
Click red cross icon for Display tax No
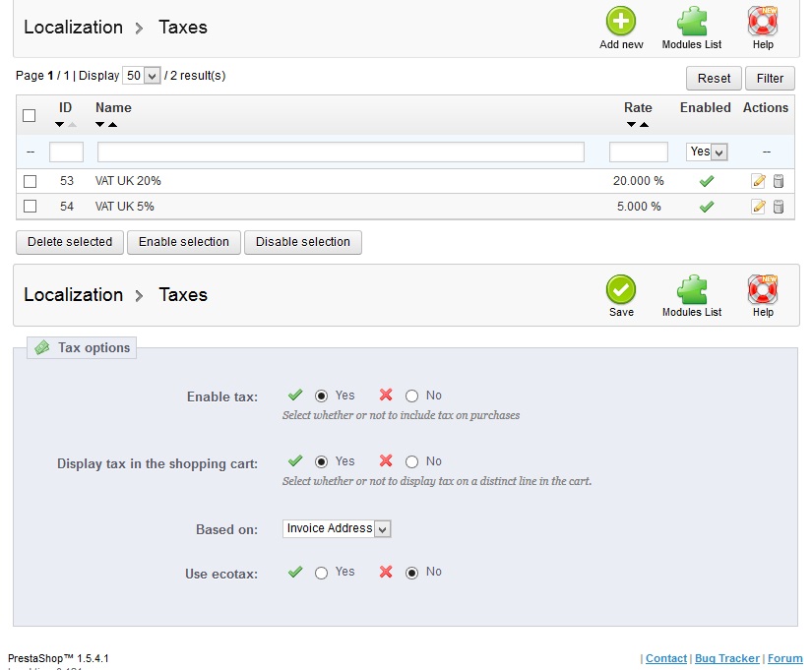click(386, 460)
